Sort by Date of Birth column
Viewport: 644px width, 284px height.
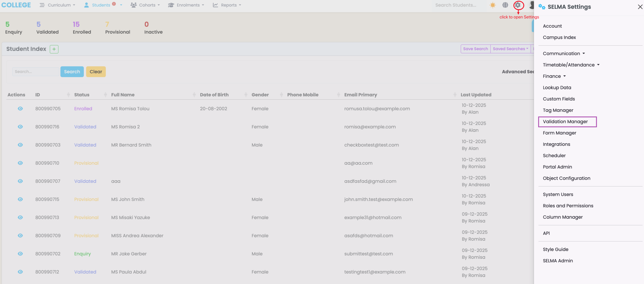214,95
